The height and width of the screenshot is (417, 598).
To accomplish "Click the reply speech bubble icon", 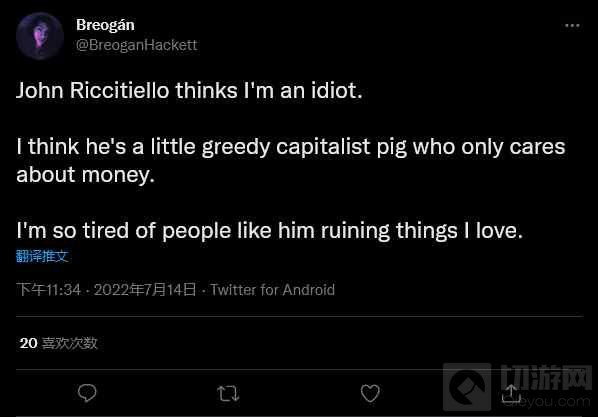I will tap(87, 393).
